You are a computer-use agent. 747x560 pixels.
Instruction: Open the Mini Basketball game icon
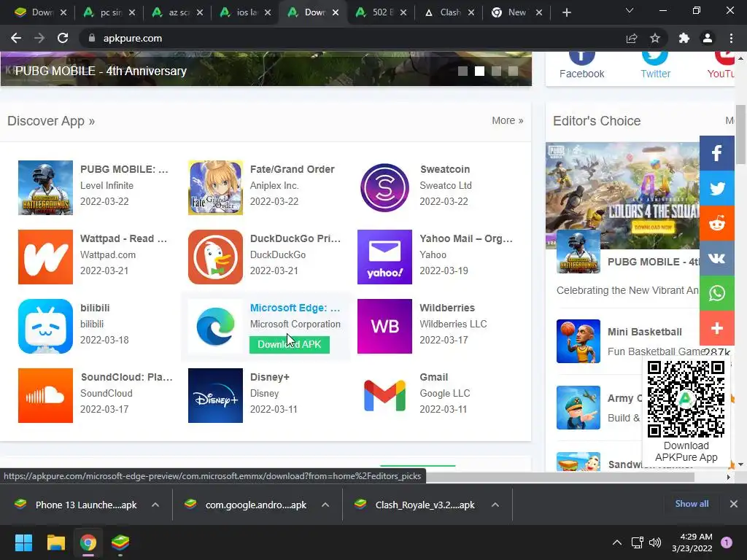(578, 341)
